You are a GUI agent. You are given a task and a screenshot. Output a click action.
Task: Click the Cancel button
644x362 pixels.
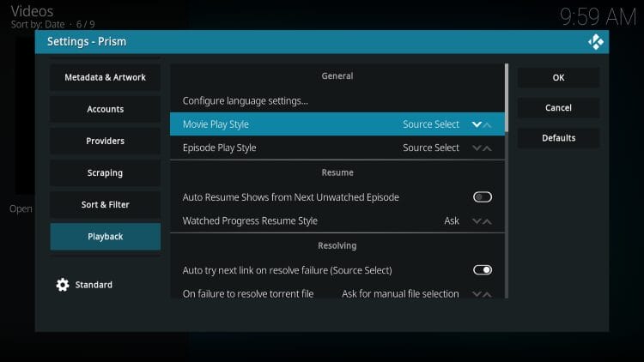[558, 108]
